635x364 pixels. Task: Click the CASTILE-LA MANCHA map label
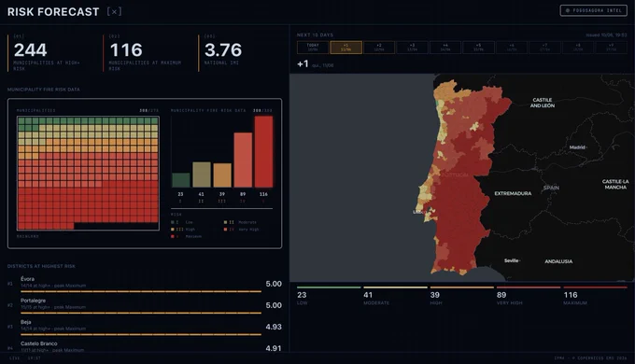tap(615, 184)
